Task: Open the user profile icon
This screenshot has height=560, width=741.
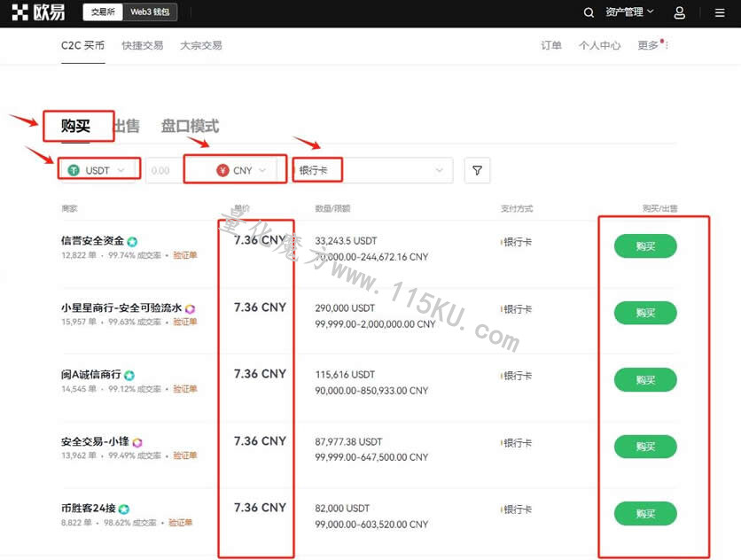Action: [x=679, y=12]
